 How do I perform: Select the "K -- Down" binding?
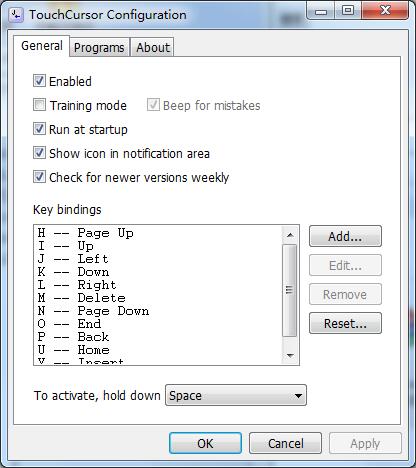coord(157,272)
